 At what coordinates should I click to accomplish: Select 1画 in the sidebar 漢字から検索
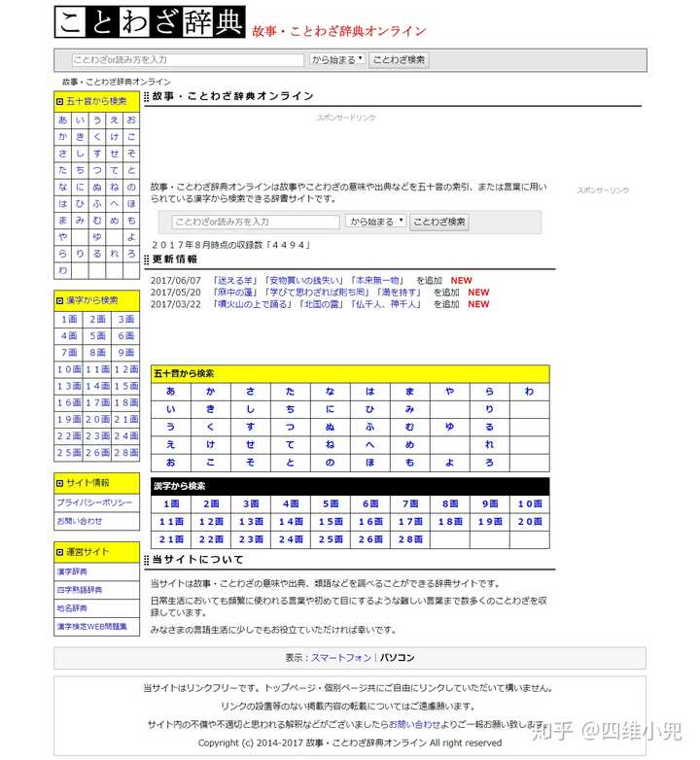tap(69, 319)
